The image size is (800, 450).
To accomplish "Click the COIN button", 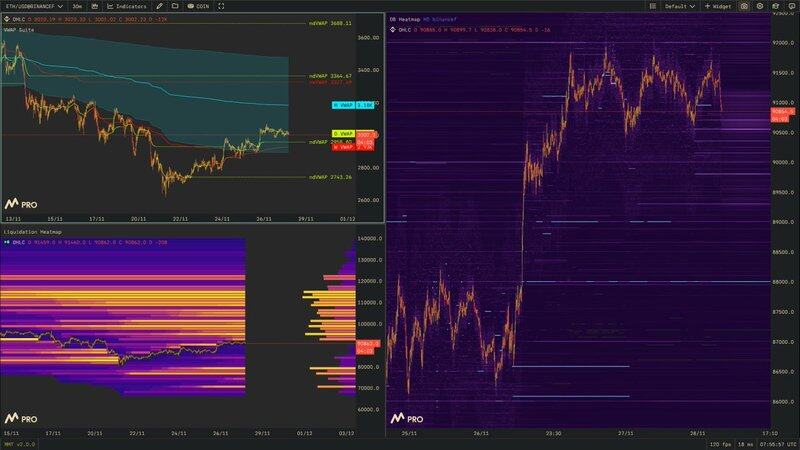I will (x=198, y=6).
